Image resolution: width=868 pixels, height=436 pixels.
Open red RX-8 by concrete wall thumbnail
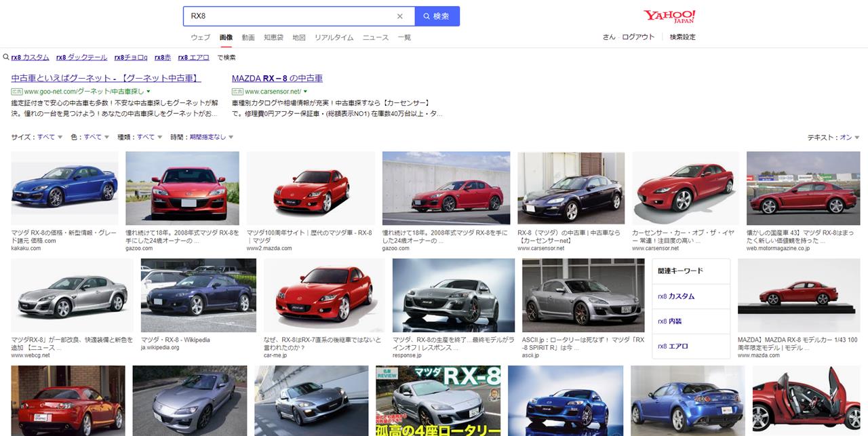click(x=446, y=188)
